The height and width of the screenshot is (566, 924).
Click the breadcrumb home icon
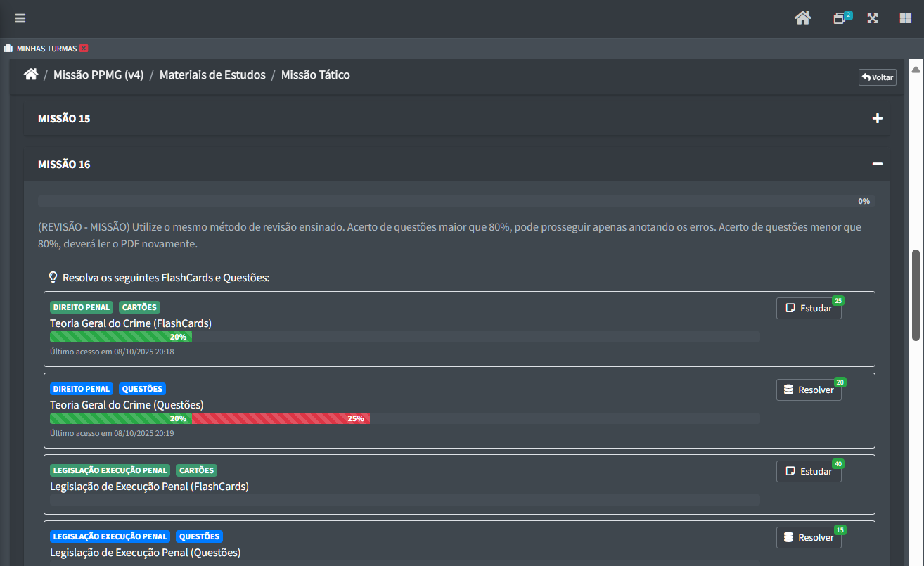[x=31, y=75]
